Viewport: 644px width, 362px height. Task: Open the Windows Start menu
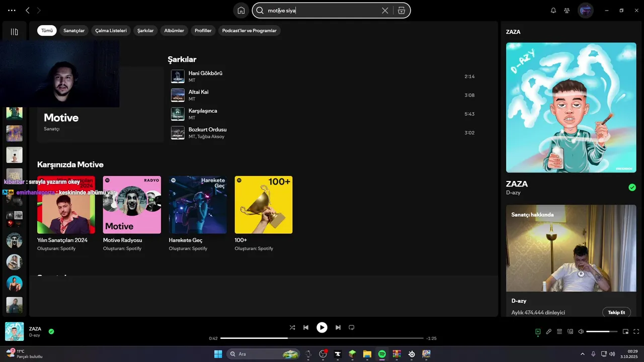click(x=218, y=354)
